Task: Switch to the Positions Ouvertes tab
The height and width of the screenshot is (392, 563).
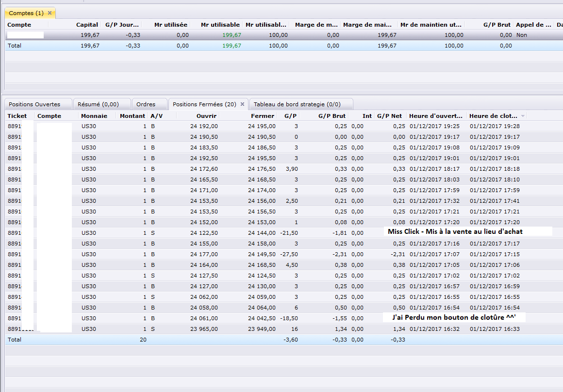Action: (34, 104)
